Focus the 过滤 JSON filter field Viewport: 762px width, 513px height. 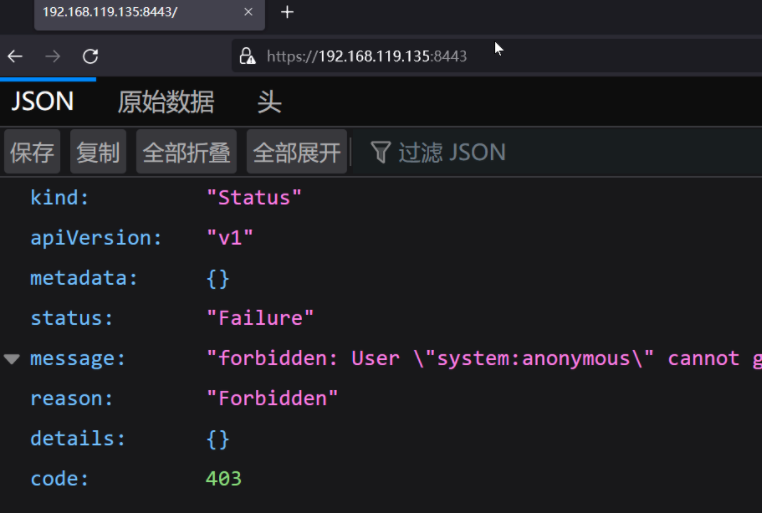(452, 152)
